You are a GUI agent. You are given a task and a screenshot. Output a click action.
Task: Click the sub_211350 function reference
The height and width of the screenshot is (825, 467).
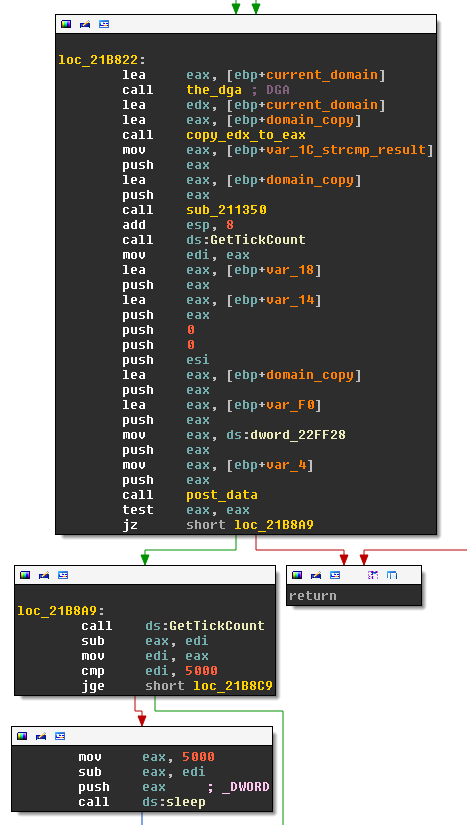click(226, 210)
